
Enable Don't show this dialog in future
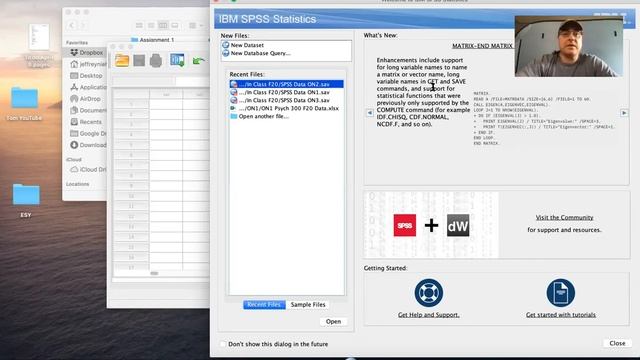[x=223, y=344]
